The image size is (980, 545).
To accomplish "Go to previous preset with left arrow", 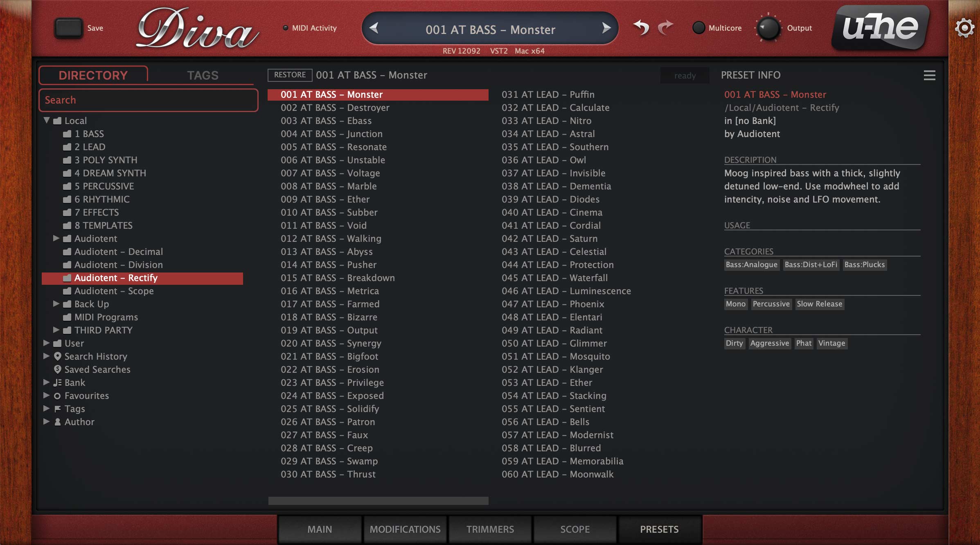I will tap(374, 28).
